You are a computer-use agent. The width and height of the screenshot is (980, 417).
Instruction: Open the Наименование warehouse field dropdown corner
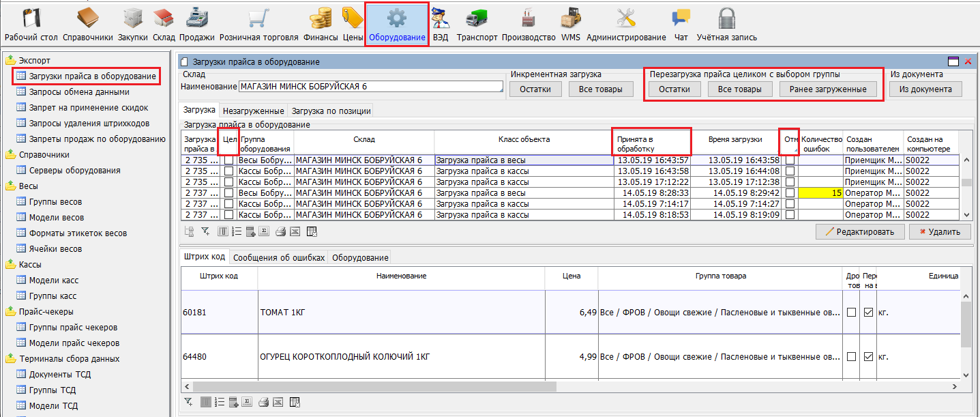pyautogui.click(x=501, y=89)
